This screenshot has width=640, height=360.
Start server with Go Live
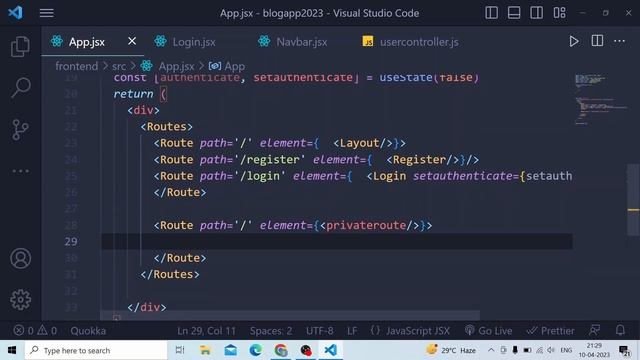[x=489, y=331]
